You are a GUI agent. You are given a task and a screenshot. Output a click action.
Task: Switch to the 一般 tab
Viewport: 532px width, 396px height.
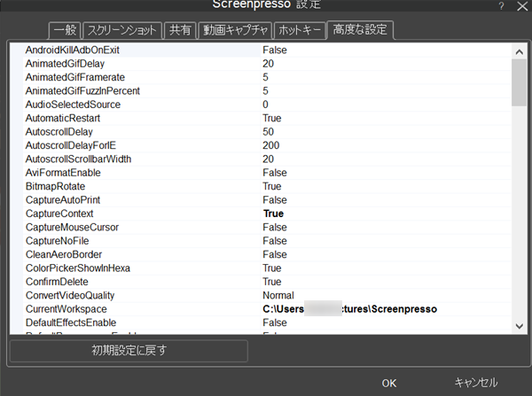click(x=65, y=30)
